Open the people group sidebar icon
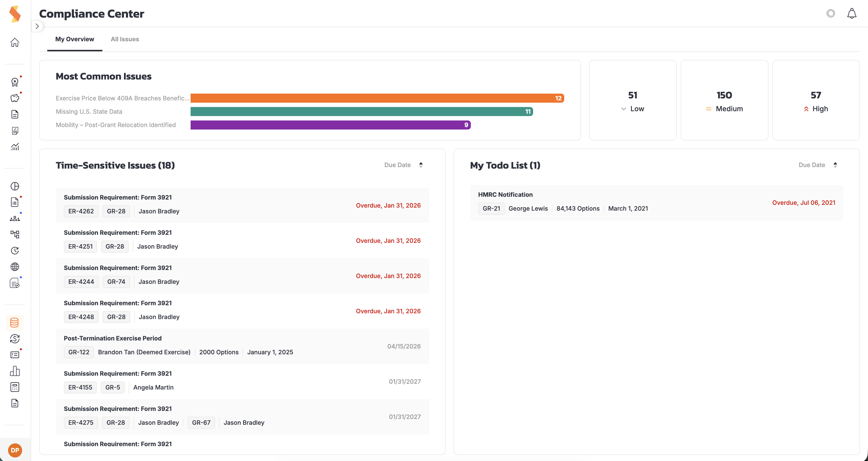The image size is (868, 461). point(15,218)
